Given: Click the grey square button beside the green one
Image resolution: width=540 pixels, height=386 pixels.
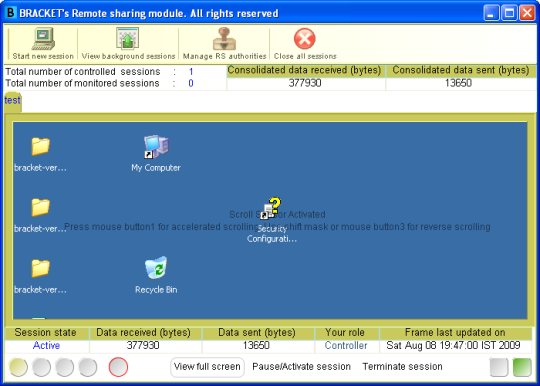Looking at the screenshot, I should click(x=499, y=367).
